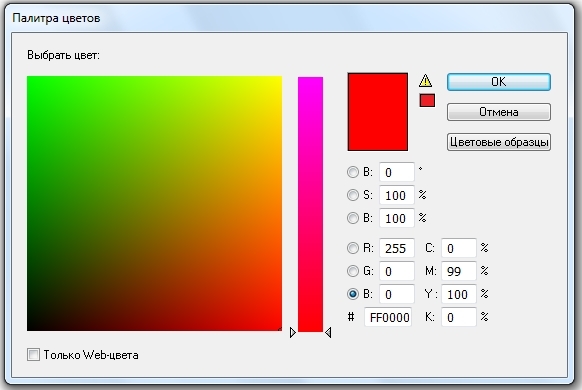Cancel with the Отмена button
The image size is (582, 390).
498,112
